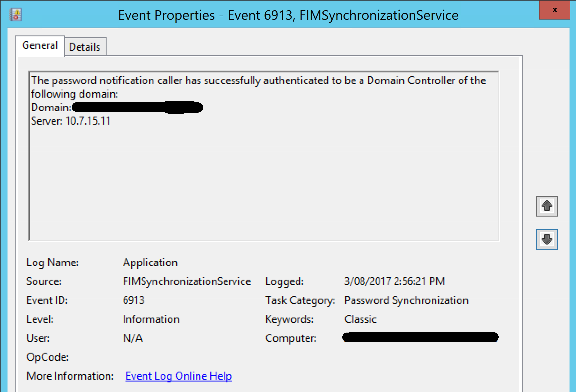The image size is (576, 392).
Task: Click the Server IP 10.7.15.11 text
Action: pyautogui.click(x=88, y=121)
